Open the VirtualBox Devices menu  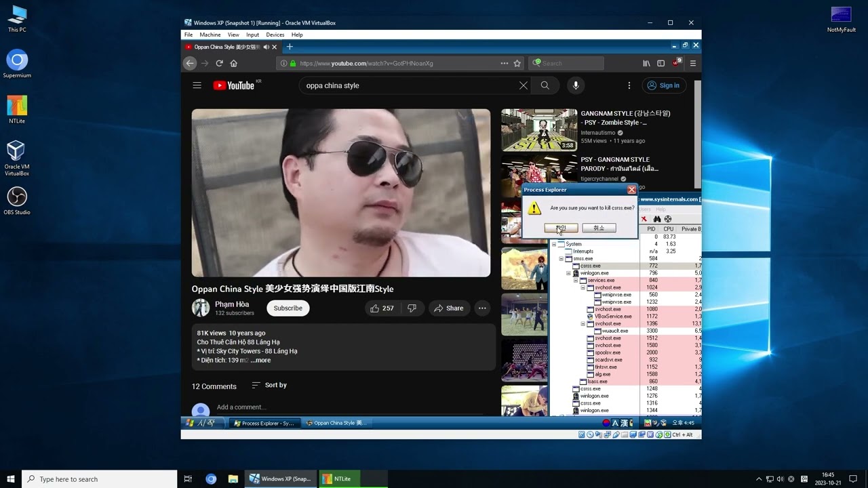point(275,35)
